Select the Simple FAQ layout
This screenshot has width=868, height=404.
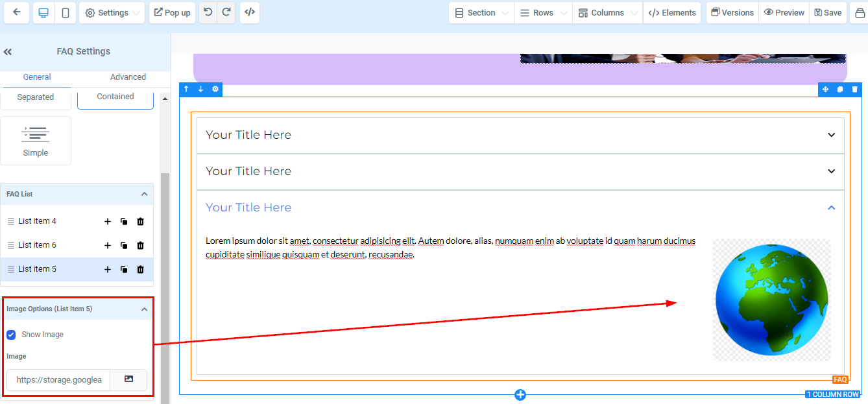coord(36,141)
